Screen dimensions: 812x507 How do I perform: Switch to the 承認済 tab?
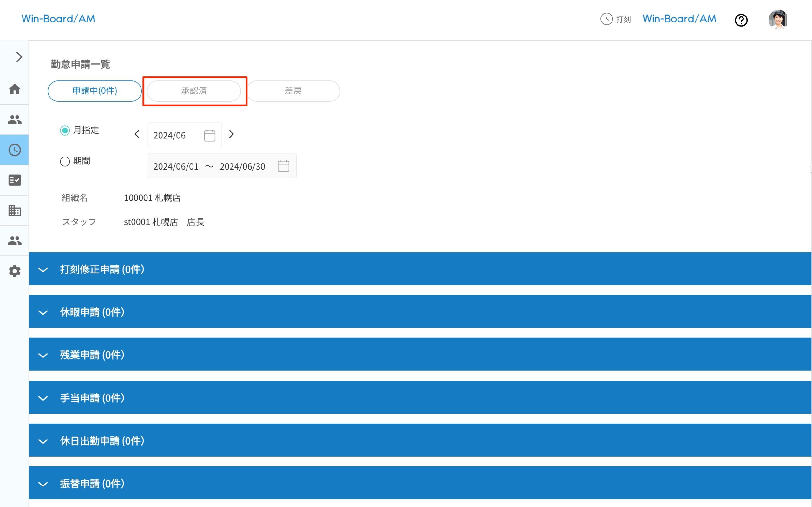tap(194, 91)
